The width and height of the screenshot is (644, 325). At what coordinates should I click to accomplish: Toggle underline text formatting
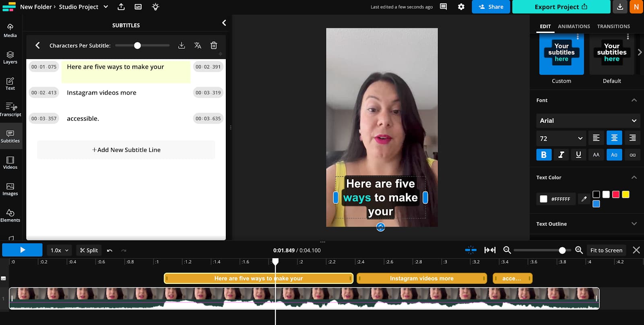click(578, 155)
